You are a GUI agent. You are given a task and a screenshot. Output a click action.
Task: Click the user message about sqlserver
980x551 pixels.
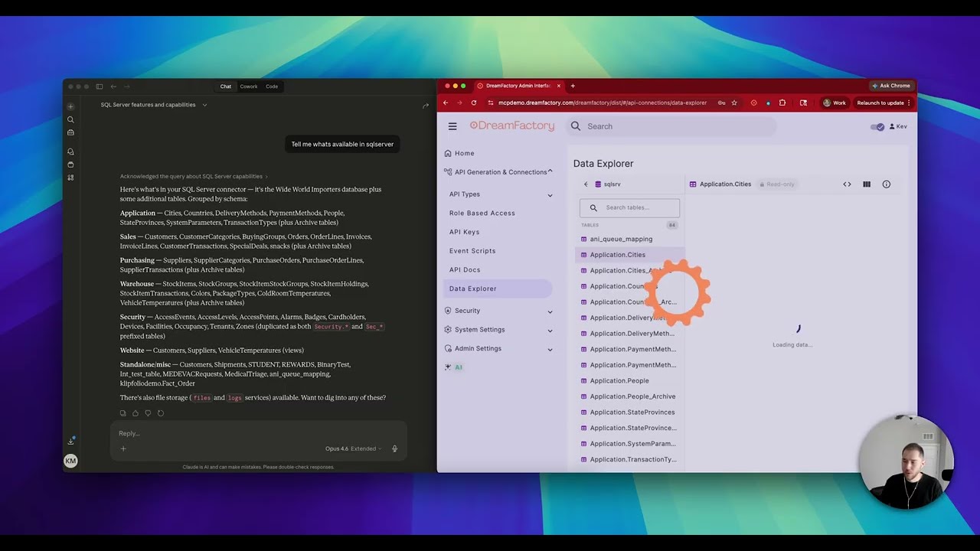coord(342,145)
